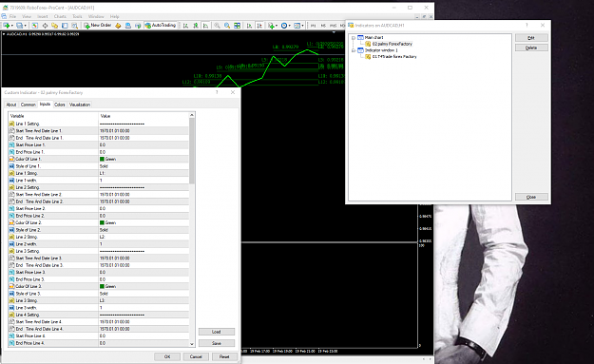Select the M1 timeframe button
Image resolution: width=594 pixels, height=364 pixels.
coord(314,26)
